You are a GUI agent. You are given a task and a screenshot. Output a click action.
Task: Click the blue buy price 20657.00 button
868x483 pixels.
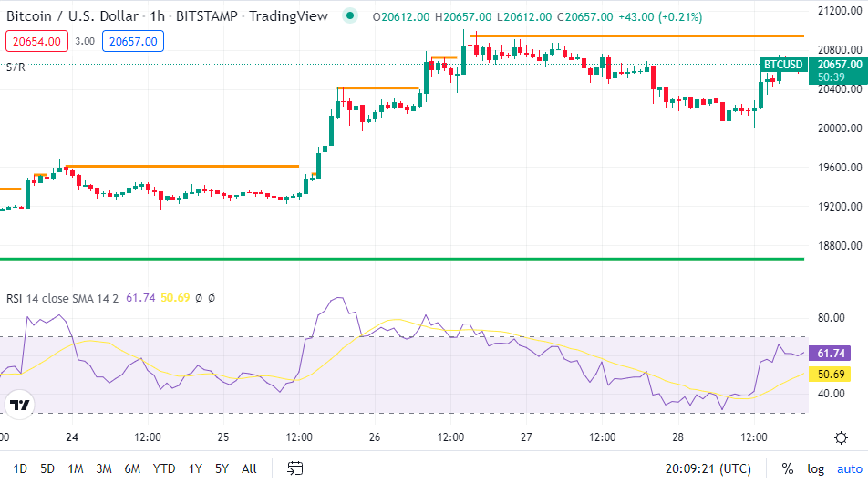pyautogui.click(x=133, y=42)
